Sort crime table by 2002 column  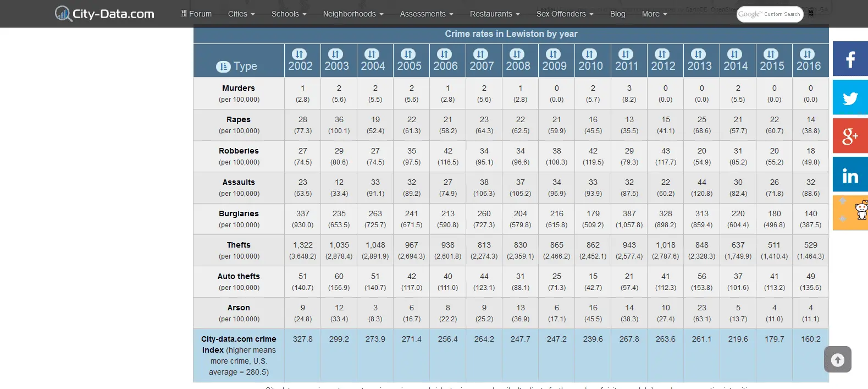pyautogui.click(x=300, y=54)
